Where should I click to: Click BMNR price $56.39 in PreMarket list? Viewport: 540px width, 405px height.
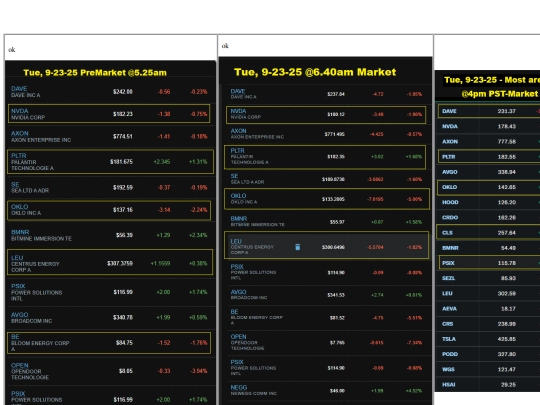124,235
